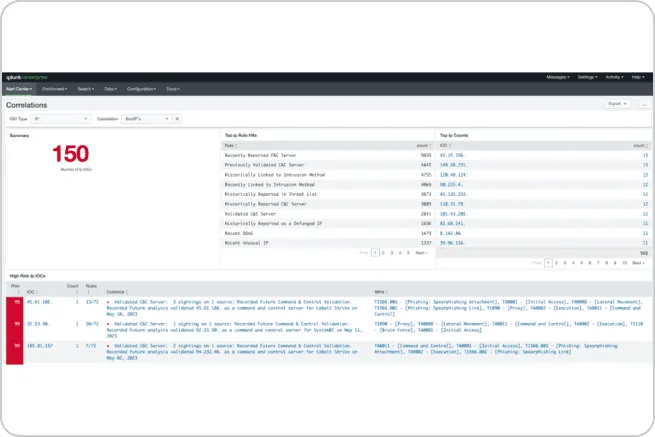Open the IOC Type dropdown
The image size is (655, 437).
(x=61, y=119)
